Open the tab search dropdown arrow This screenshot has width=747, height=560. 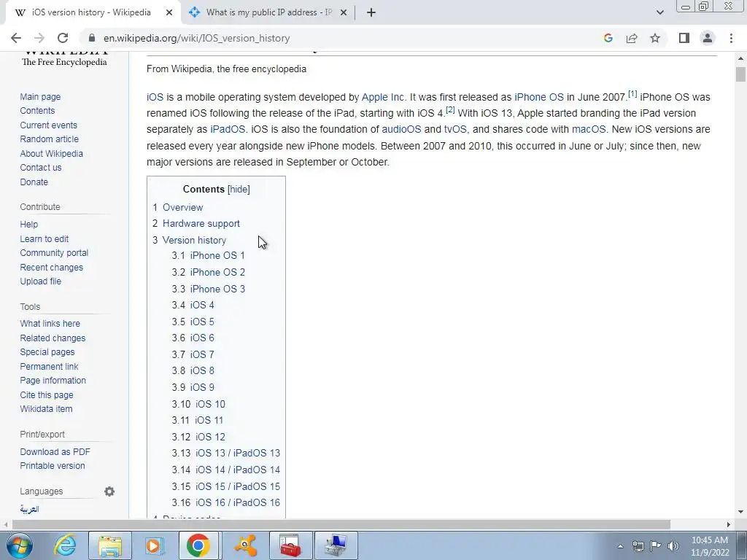click(659, 13)
